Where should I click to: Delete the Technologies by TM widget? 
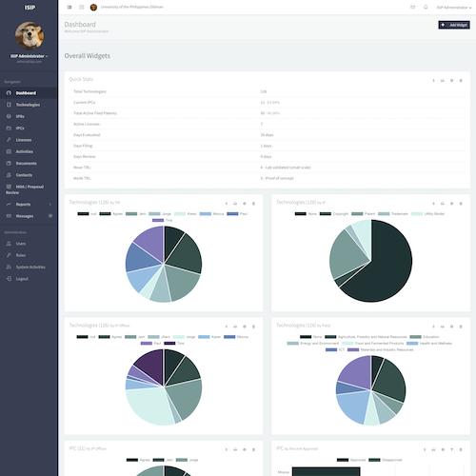[253, 204]
